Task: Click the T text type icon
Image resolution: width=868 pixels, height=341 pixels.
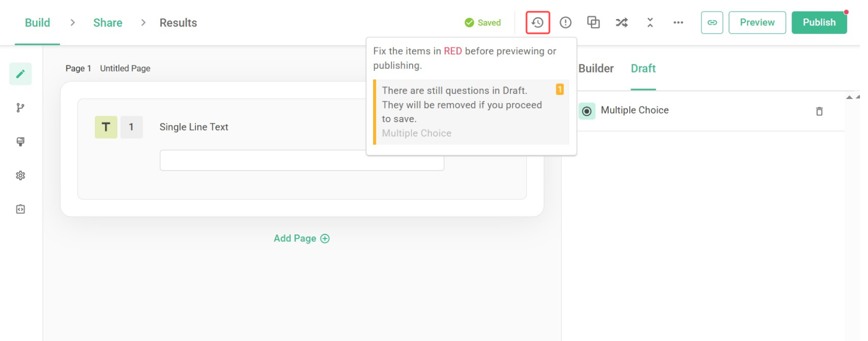Action: [106, 127]
